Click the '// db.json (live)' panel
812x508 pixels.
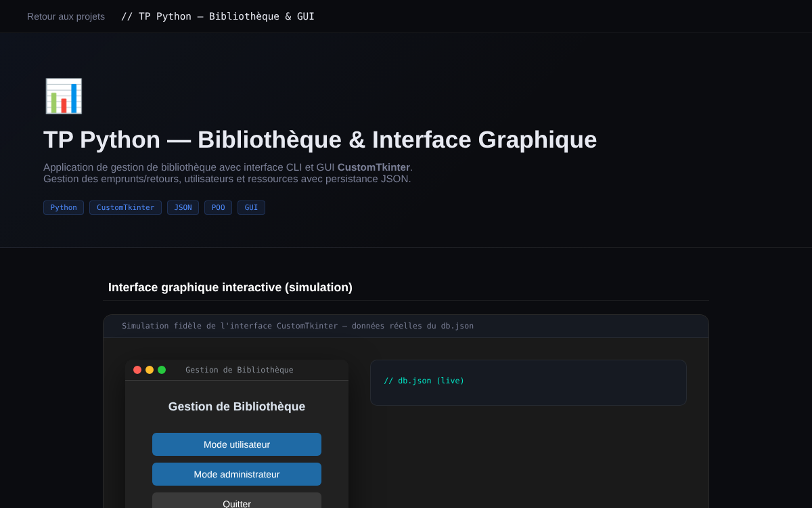pyautogui.click(x=528, y=383)
